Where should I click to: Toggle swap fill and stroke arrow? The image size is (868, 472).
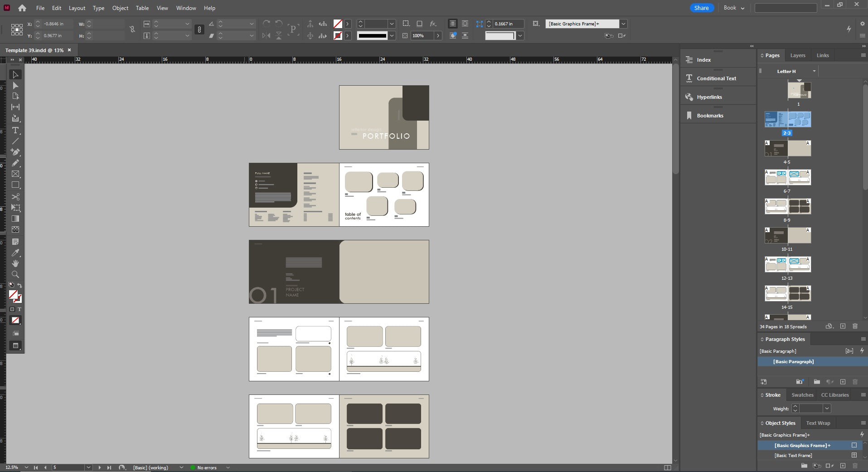click(x=19, y=285)
